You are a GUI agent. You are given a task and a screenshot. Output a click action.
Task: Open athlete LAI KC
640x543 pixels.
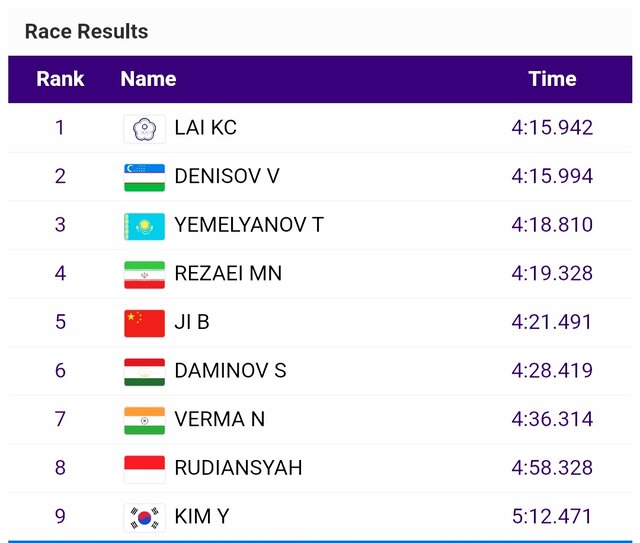pos(206,128)
